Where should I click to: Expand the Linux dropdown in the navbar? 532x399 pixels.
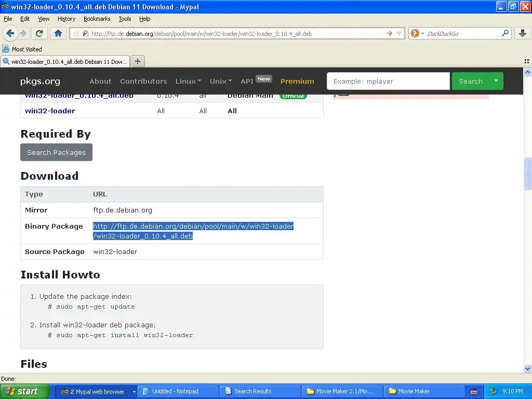(188, 82)
